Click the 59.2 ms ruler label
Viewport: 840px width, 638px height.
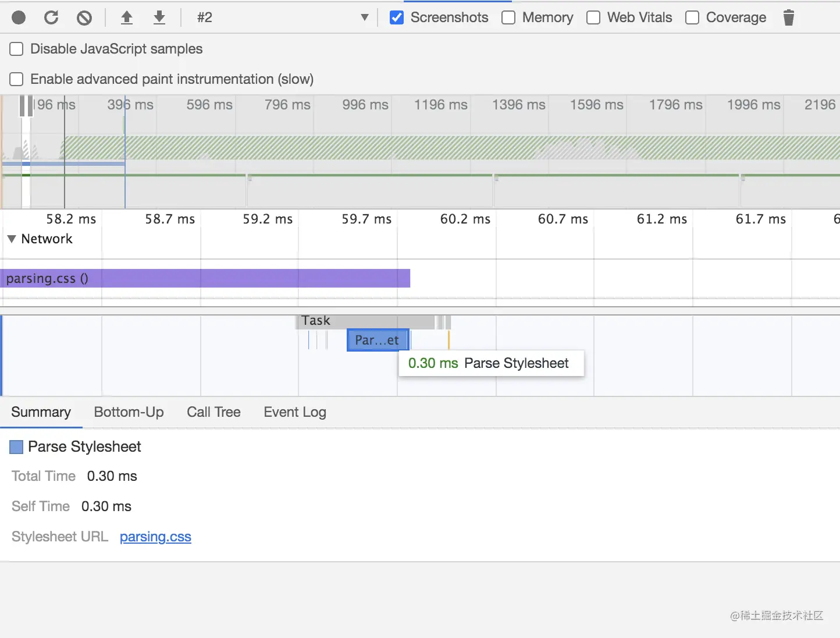[268, 219]
